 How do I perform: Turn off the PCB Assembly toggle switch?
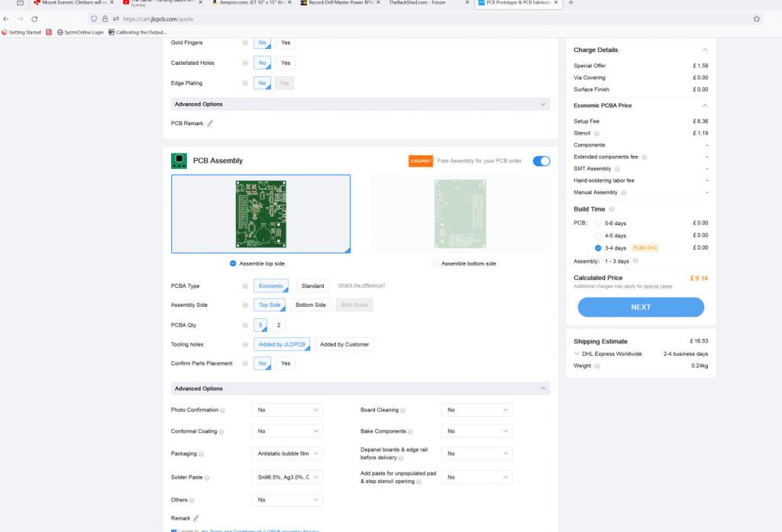[x=541, y=161]
